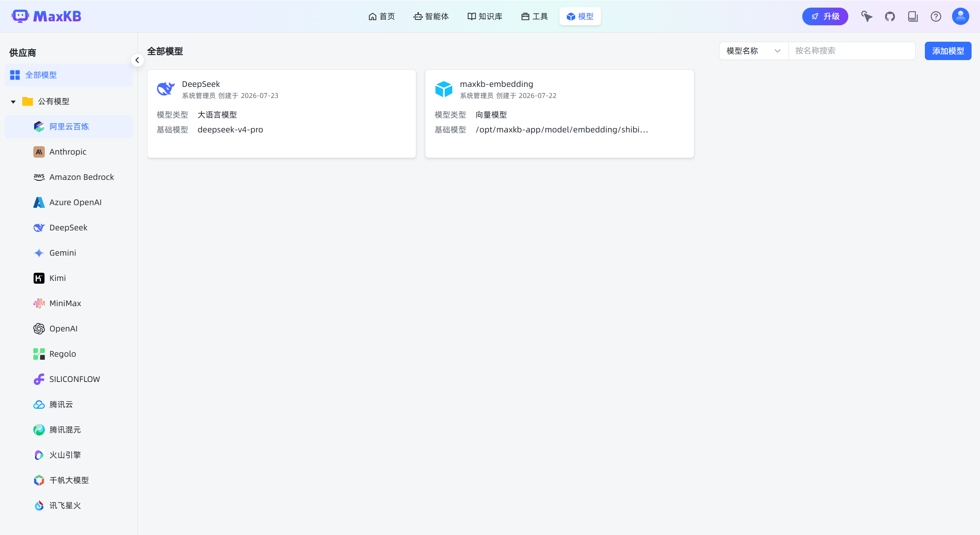Open the DeepSeek model card title

(201, 84)
